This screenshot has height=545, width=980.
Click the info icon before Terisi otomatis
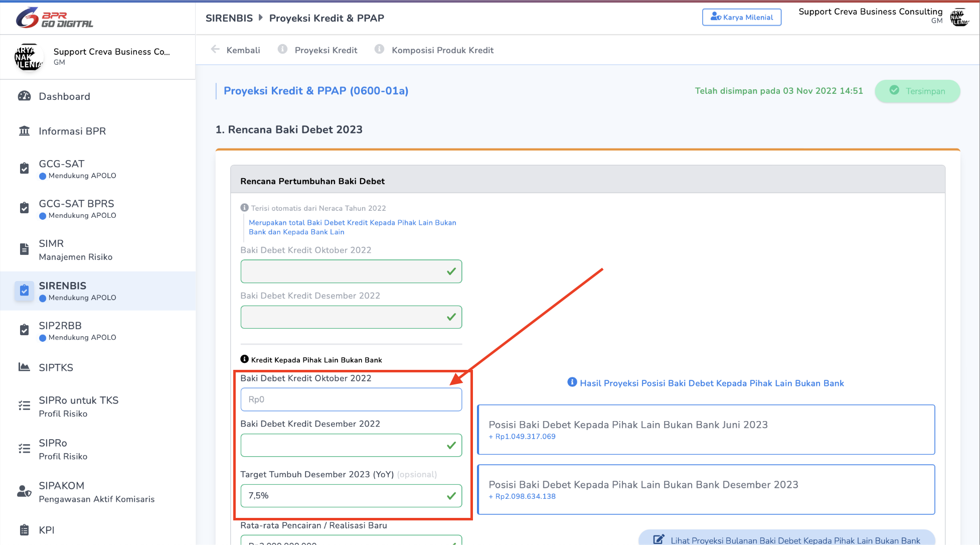[x=245, y=207]
